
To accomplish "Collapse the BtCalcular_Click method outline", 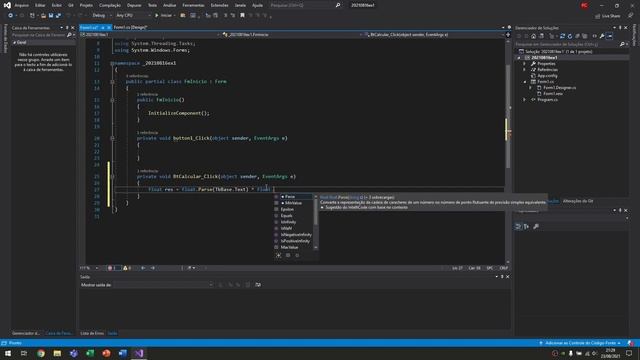I will [112, 177].
